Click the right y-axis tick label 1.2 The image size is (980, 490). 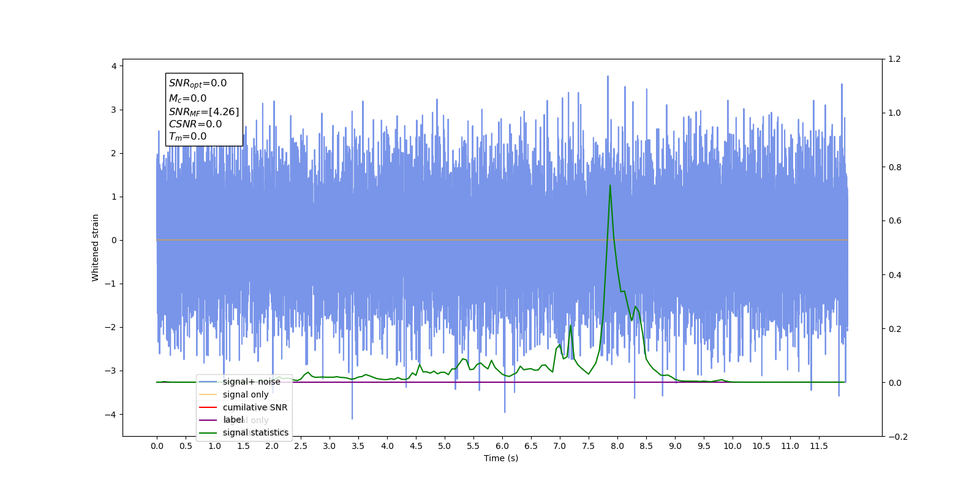pyautogui.click(x=895, y=59)
